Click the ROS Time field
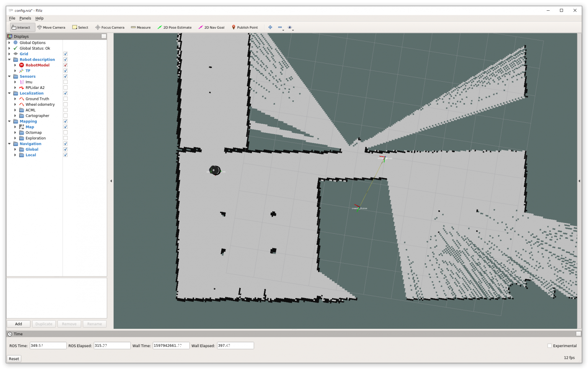This screenshot has width=588, height=369. (x=48, y=346)
